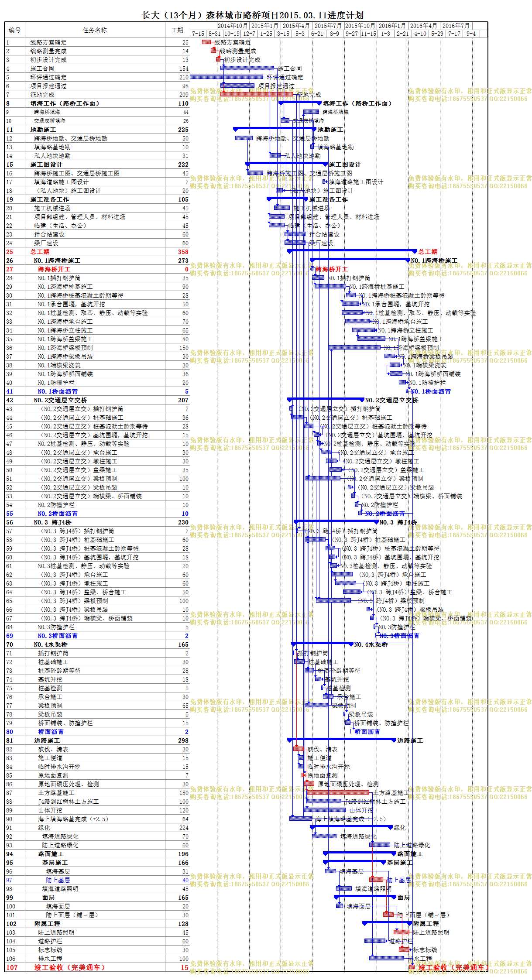The image size is (532, 980).
Task: Select task row 施工合同
Action: (97, 69)
